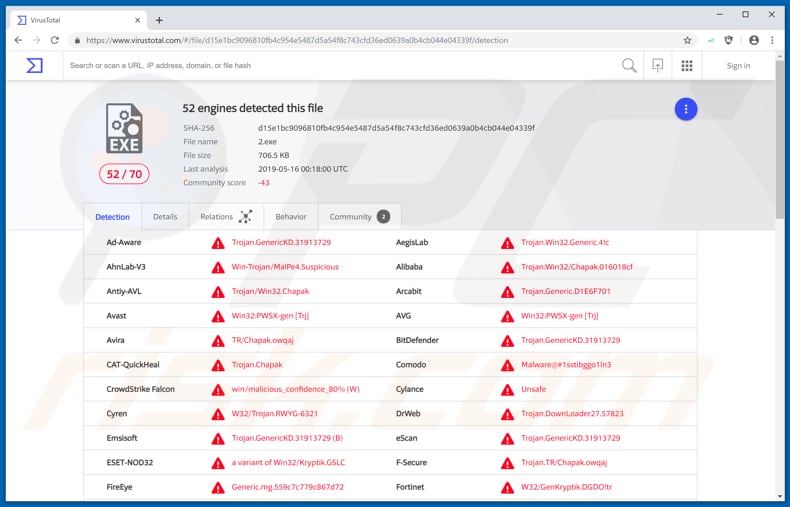Close the VirusTotal browser tab

138,20
